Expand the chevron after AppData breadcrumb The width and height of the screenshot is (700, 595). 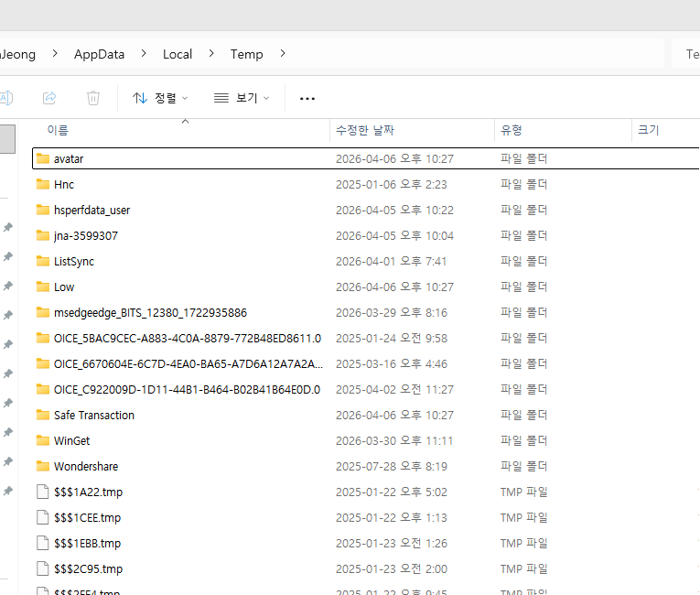pos(144,54)
